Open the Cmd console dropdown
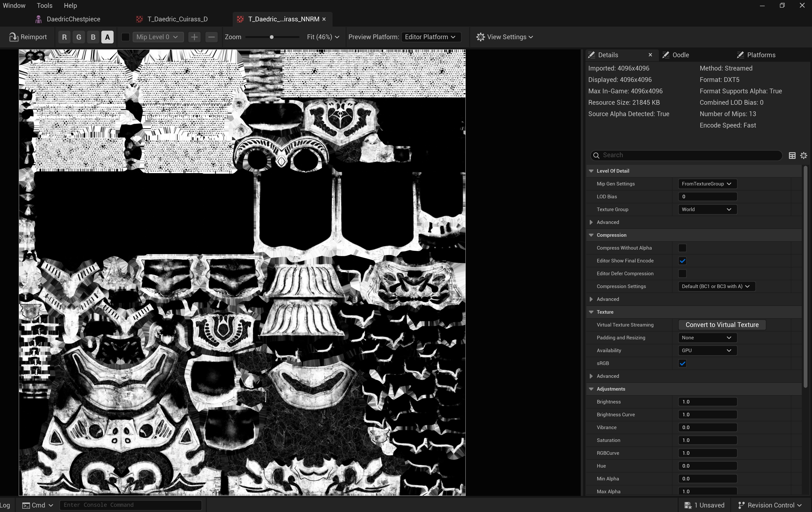This screenshot has height=512, width=812. coord(37,505)
